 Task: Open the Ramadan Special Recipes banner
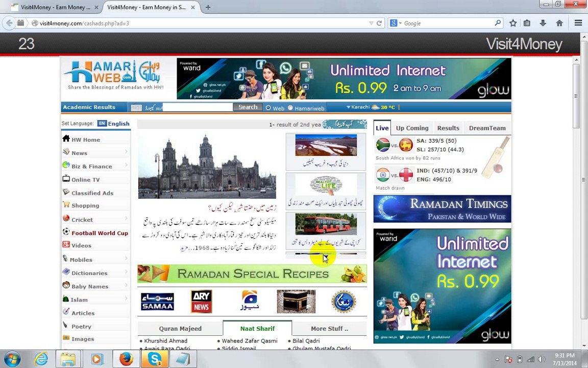pyautogui.click(x=252, y=274)
